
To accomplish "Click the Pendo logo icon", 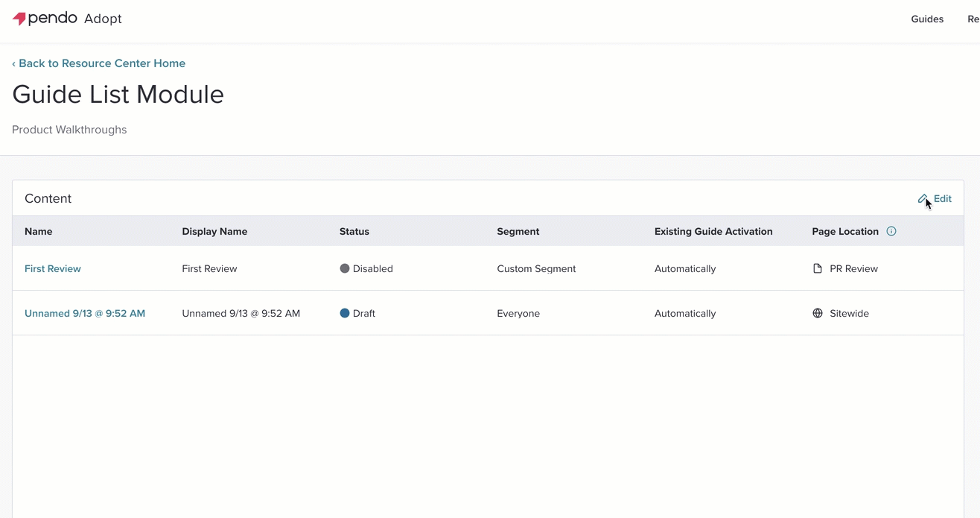I will tap(19, 19).
